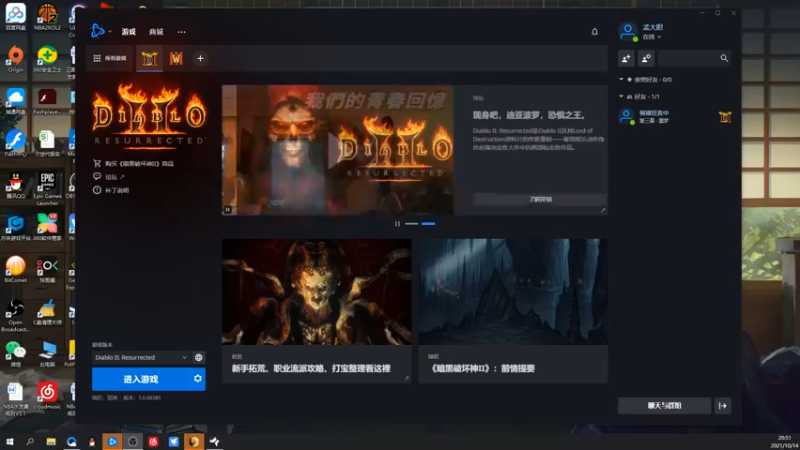Open the 商城 (Shop) tab

(156, 32)
